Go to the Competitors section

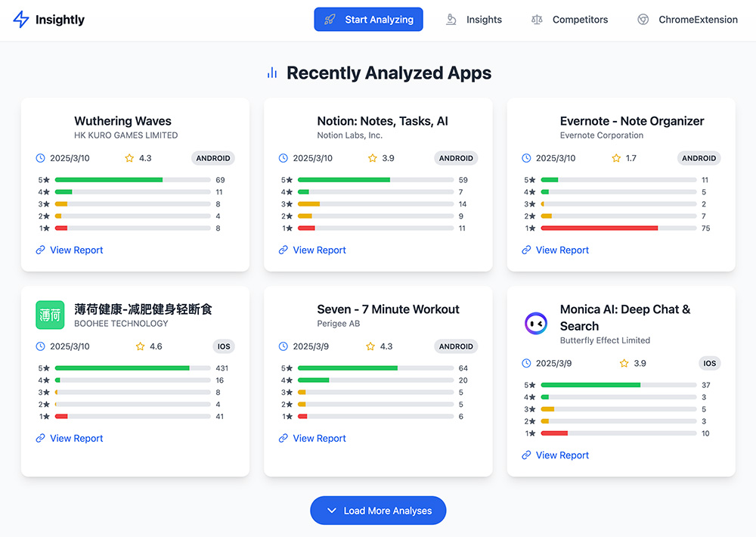coord(570,20)
